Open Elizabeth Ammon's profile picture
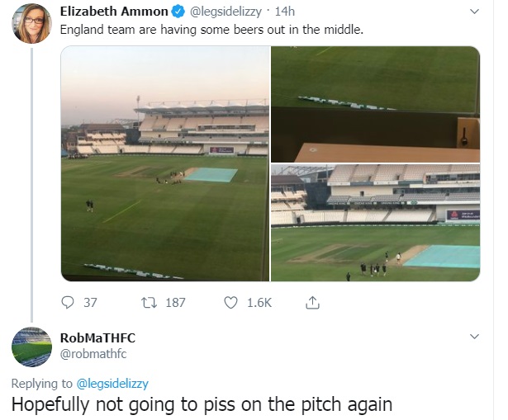The height and width of the screenshot is (420, 508). 31,24
